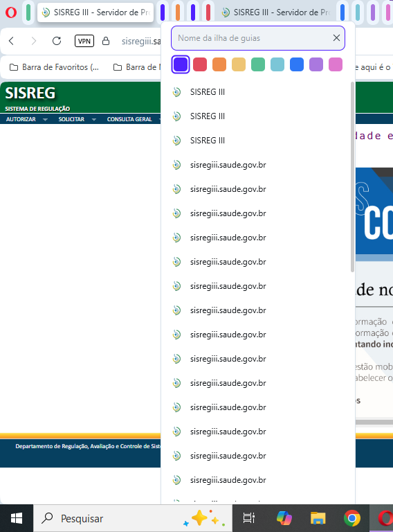The height and width of the screenshot is (532, 393).
Task: Click the Pesquisar taskbar search box
Action: (x=133, y=518)
